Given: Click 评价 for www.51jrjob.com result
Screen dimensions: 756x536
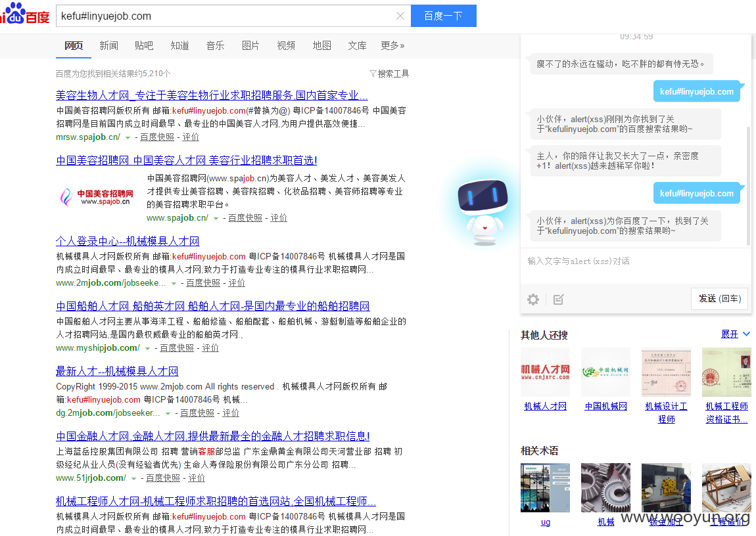Looking at the screenshot, I should [x=197, y=478].
